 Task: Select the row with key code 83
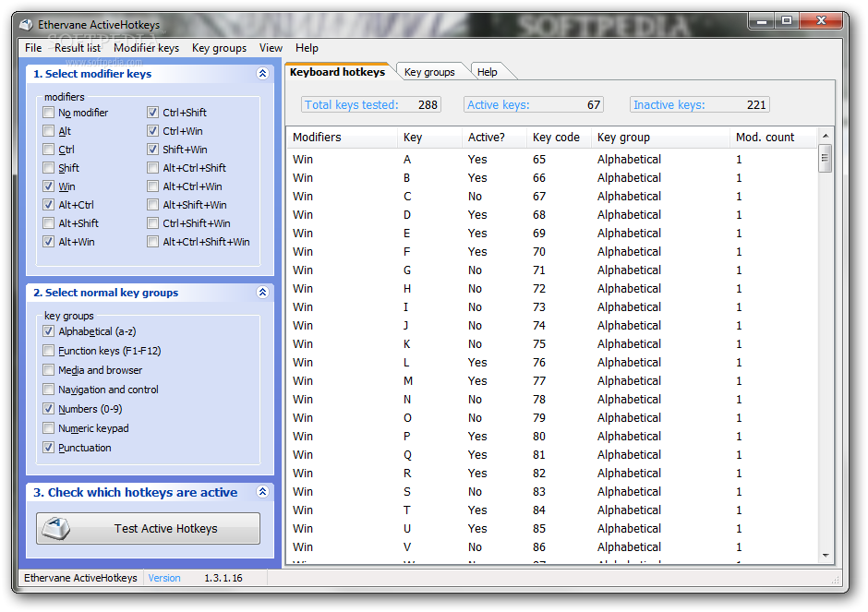tap(552, 491)
